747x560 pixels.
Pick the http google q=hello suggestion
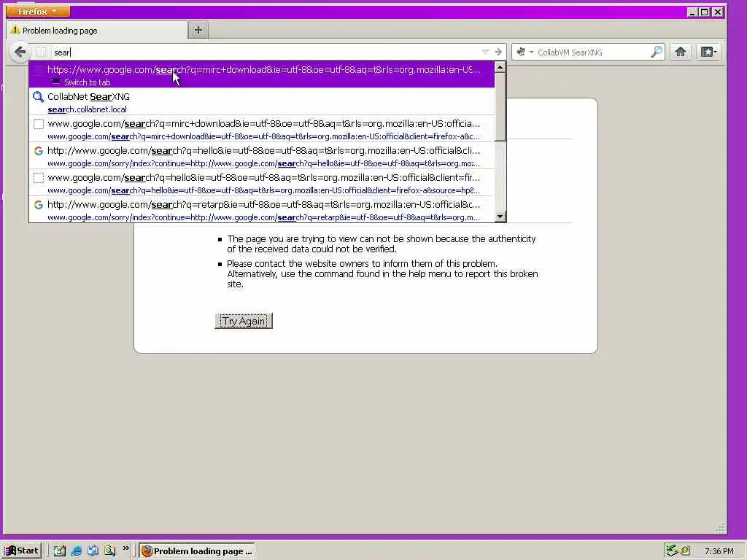pos(262,156)
